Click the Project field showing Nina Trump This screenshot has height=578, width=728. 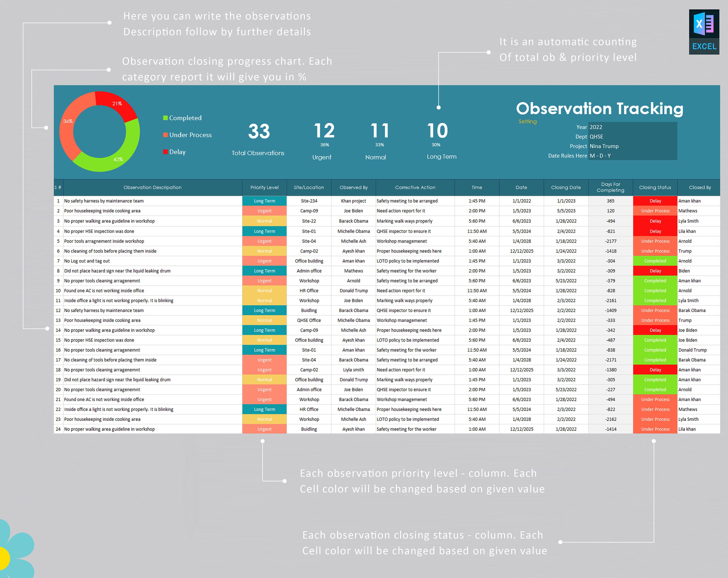coord(604,146)
